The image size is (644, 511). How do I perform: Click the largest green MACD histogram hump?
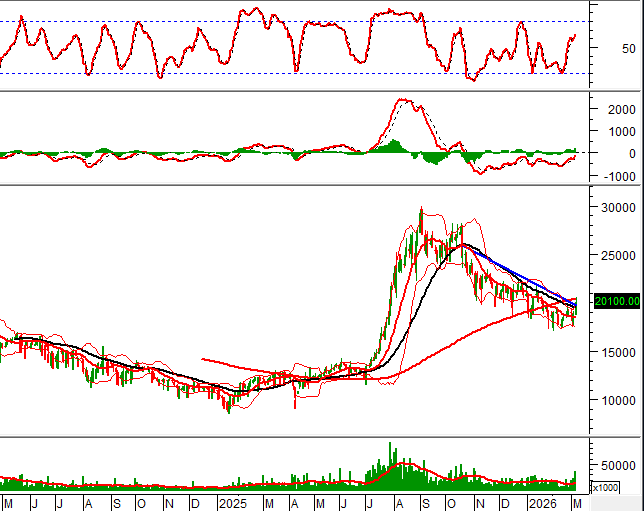pyautogui.click(x=395, y=147)
